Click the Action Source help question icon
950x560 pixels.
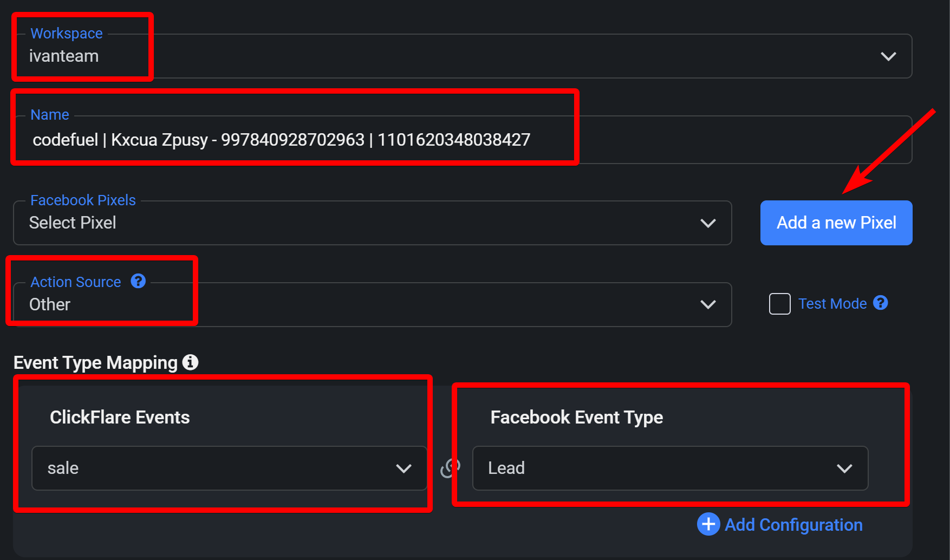pos(138,281)
